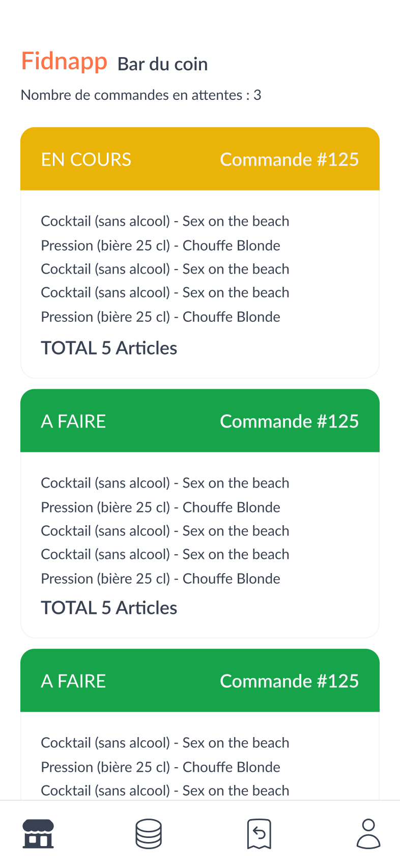This screenshot has width=400, height=868.
Task: Tap the pending orders count text
Action: [x=141, y=95]
